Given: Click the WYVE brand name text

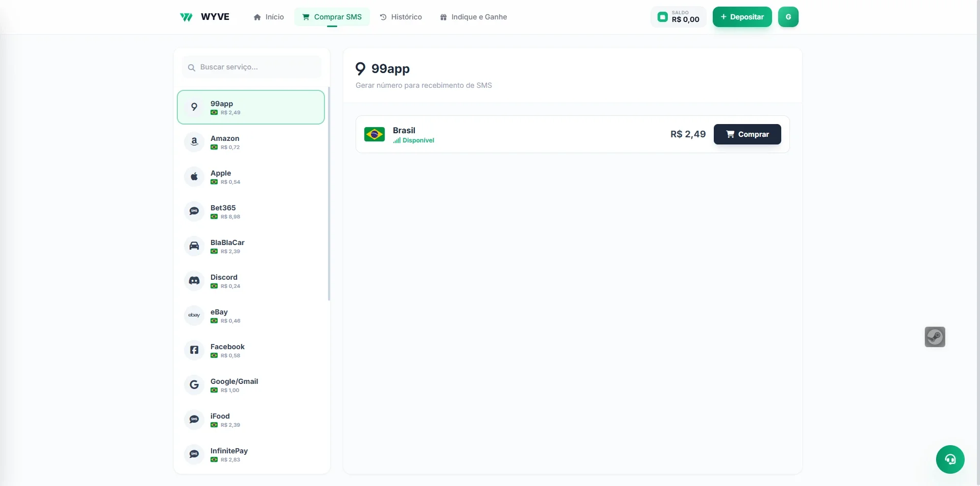Looking at the screenshot, I should (215, 17).
